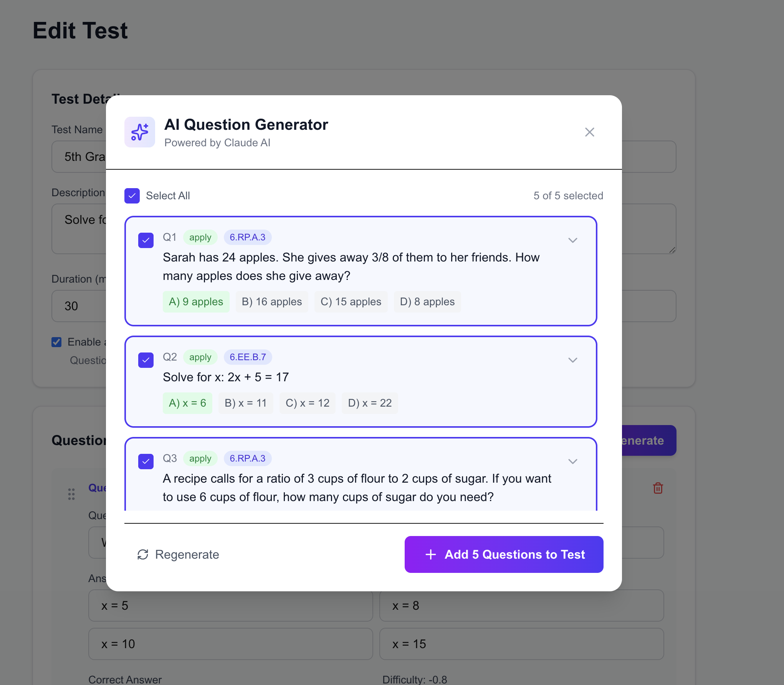Uncheck the Q2 question checkbox
784x685 pixels.
tap(146, 360)
